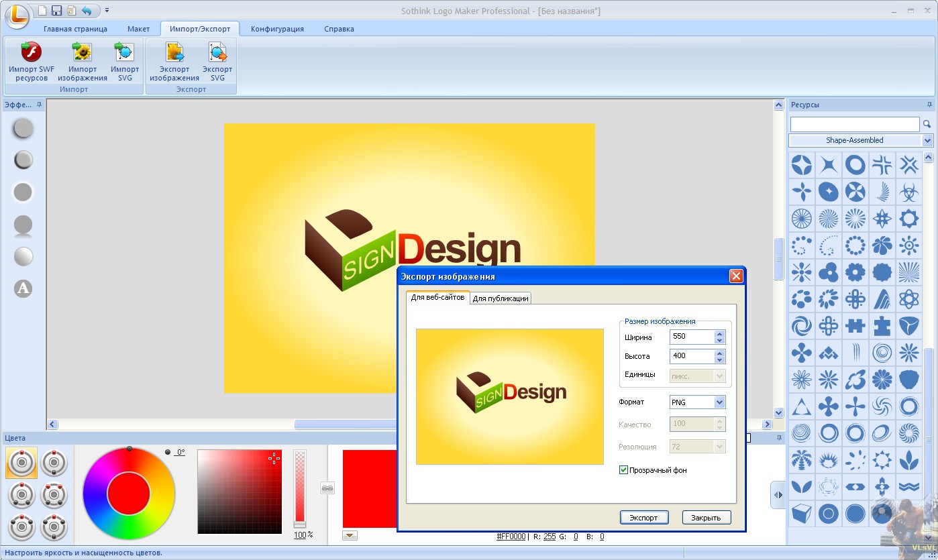Screen dimensions: 938x560
Task: Open the Формат PNG dropdown
Action: point(719,402)
